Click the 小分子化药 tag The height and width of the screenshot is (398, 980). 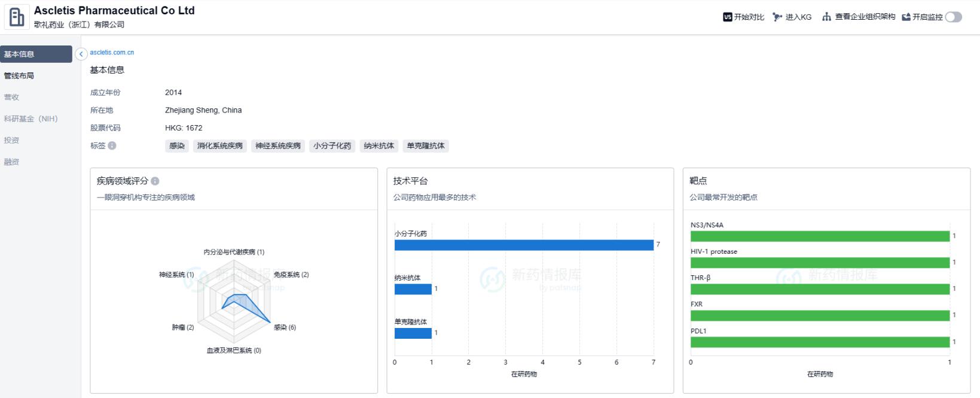[332, 145]
